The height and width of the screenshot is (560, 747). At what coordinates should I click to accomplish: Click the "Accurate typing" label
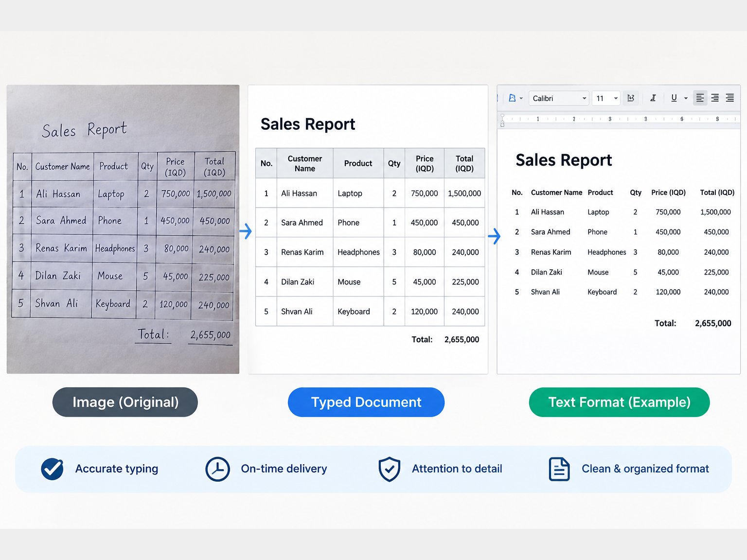click(x=117, y=469)
